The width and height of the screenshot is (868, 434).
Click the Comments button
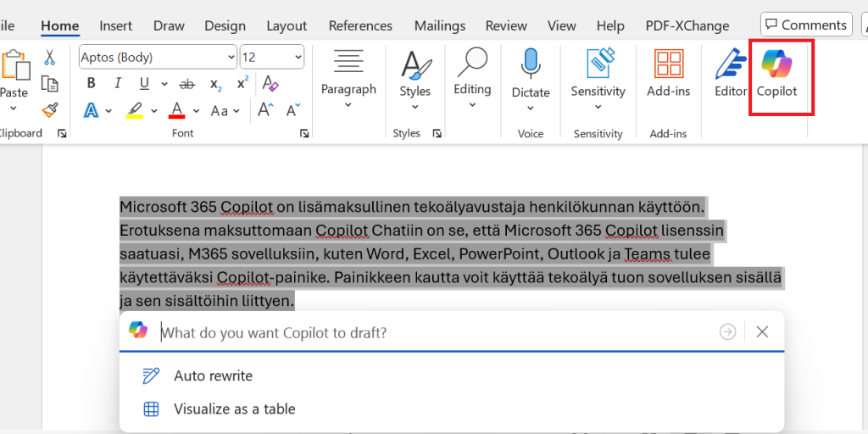pos(805,25)
